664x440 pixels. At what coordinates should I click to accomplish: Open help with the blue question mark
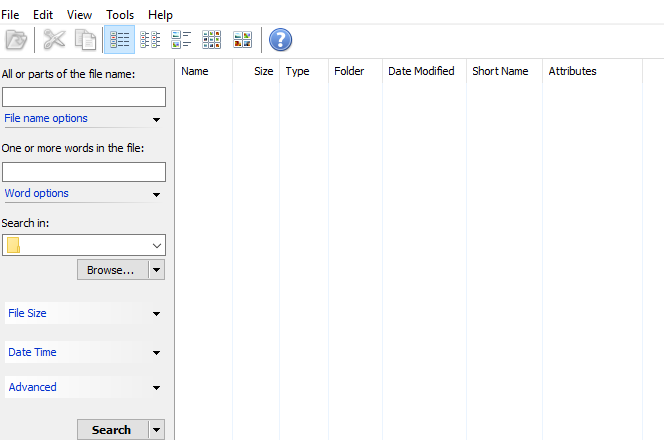tap(281, 40)
